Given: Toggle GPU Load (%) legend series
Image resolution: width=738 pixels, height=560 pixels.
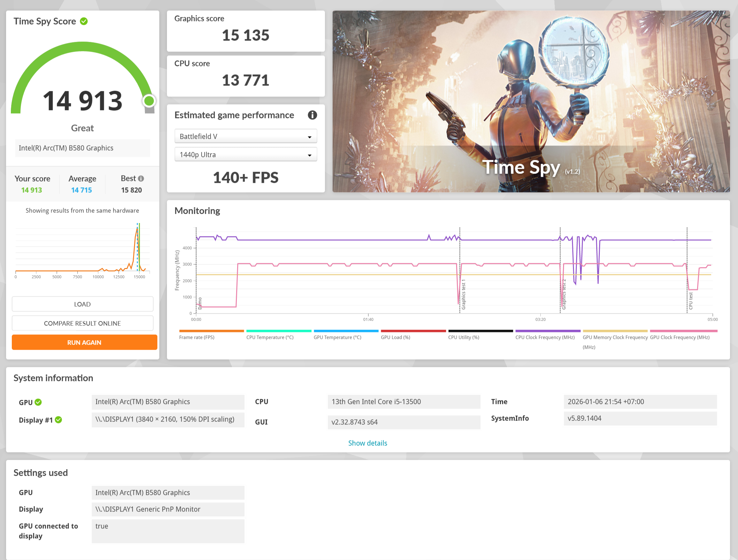Looking at the screenshot, I should coord(395,337).
